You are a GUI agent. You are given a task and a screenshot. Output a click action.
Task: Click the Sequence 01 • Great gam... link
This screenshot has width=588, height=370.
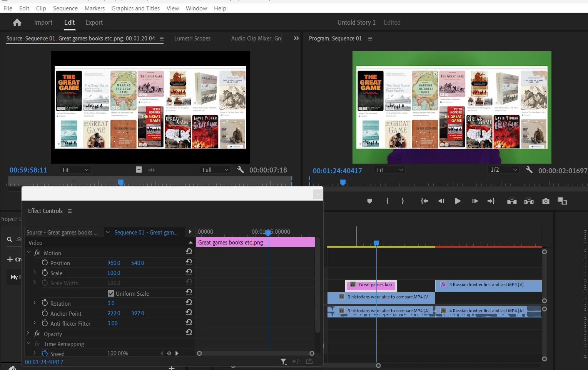click(x=146, y=233)
